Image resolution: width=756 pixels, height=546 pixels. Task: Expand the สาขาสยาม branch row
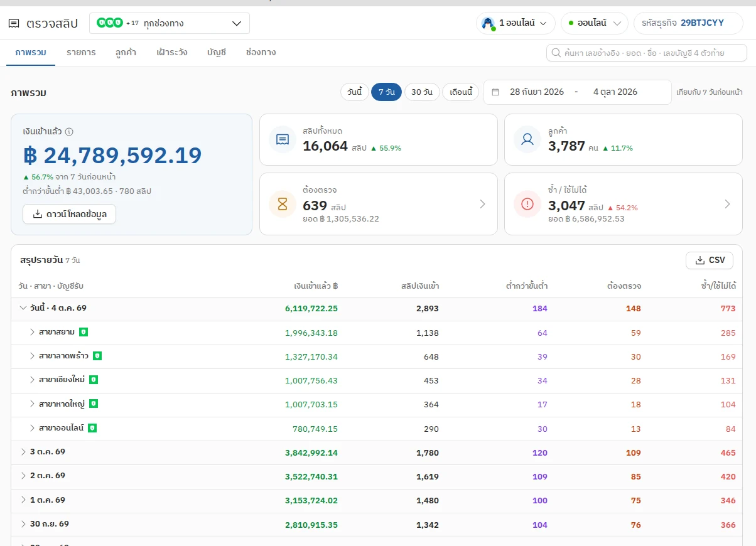pos(33,332)
